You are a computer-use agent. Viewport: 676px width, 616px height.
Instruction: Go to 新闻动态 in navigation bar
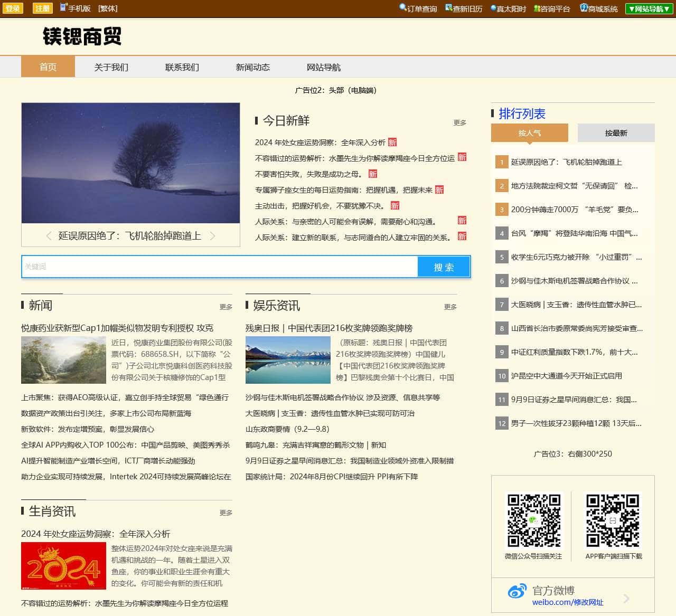click(252, 67)
